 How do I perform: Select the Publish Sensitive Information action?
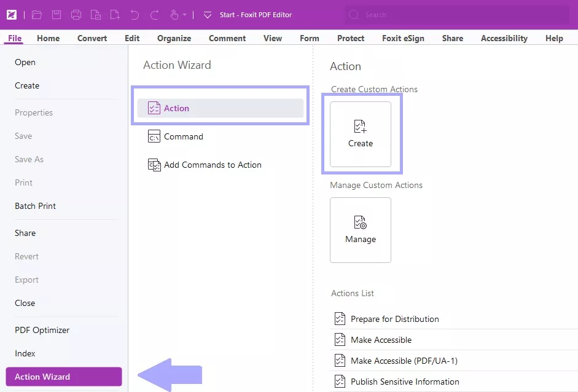[x=404, y=381]
